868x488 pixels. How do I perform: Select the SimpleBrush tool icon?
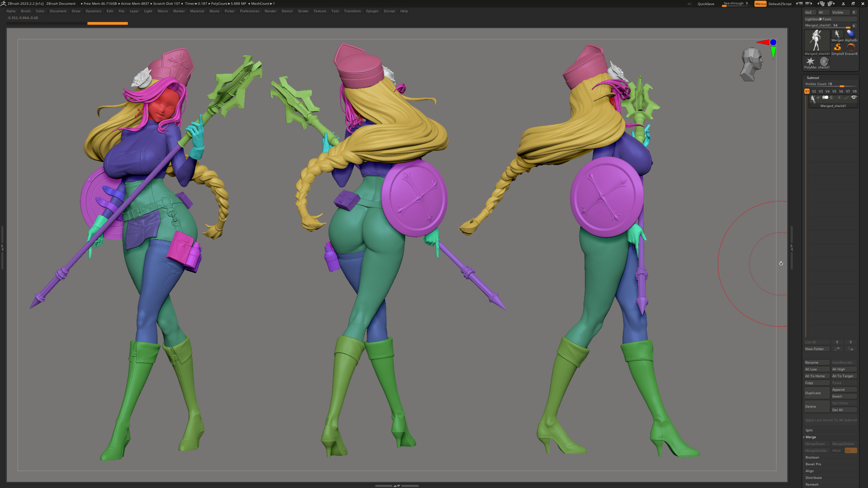click(837, 47)
